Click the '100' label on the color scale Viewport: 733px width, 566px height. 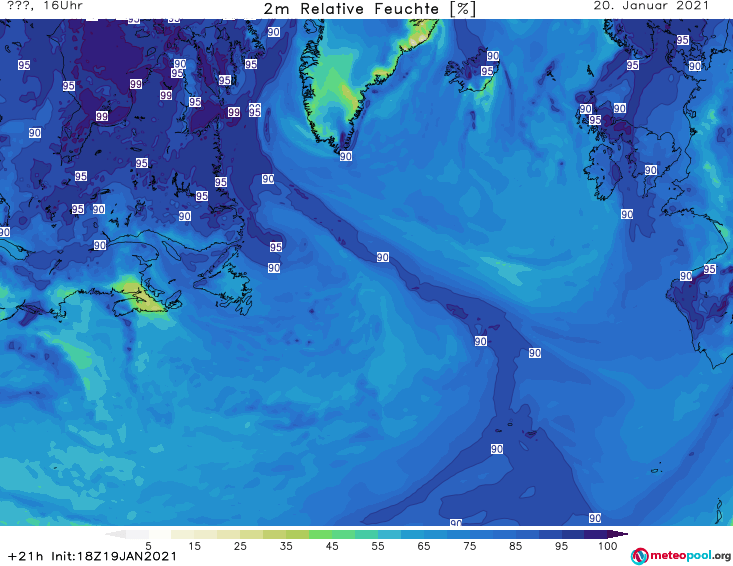click(608, 546)
